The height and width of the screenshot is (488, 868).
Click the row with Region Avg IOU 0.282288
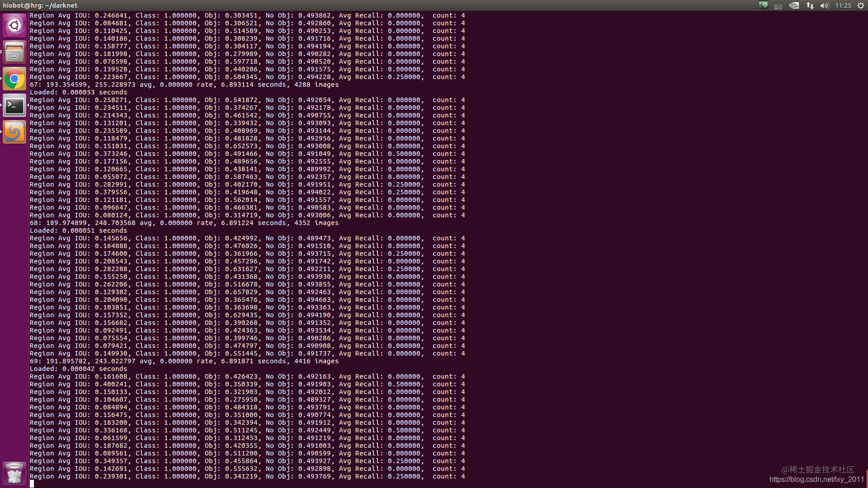click(x=247, y=269)
